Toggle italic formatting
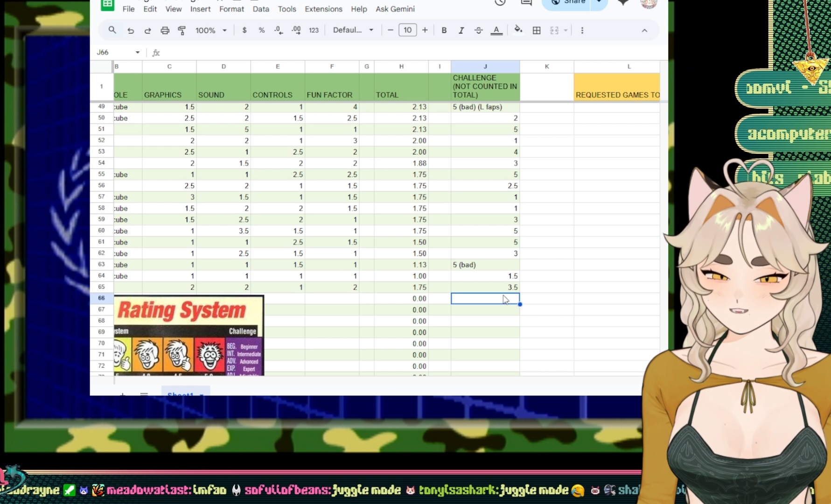Viewport: 831px width, 504px height. click(461, 30)
